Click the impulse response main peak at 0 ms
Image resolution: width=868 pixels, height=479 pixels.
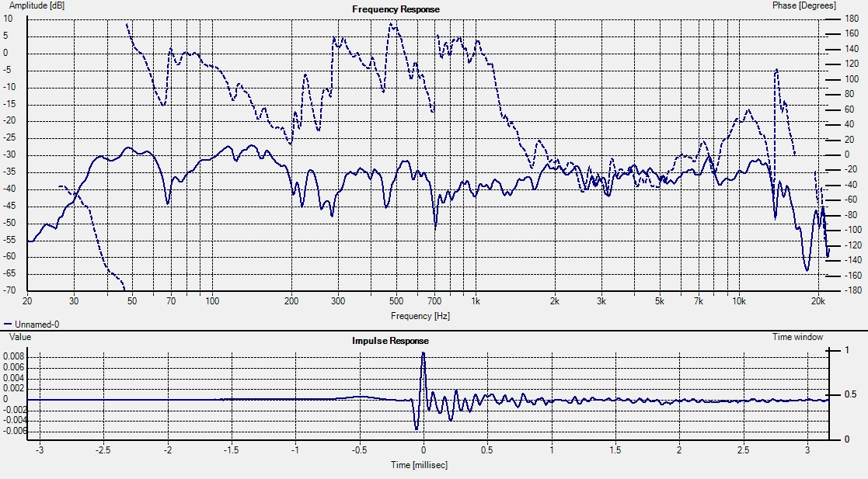424,354
